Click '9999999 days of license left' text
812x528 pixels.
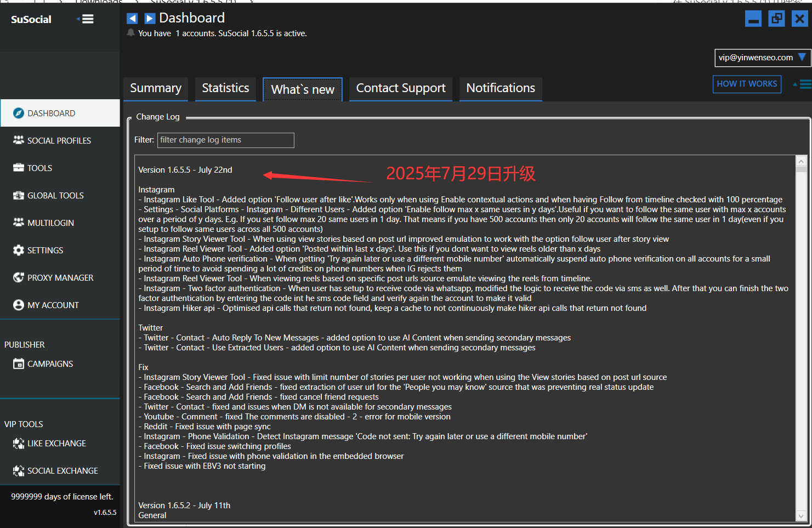pyautogui.click(x=62, y=497)
